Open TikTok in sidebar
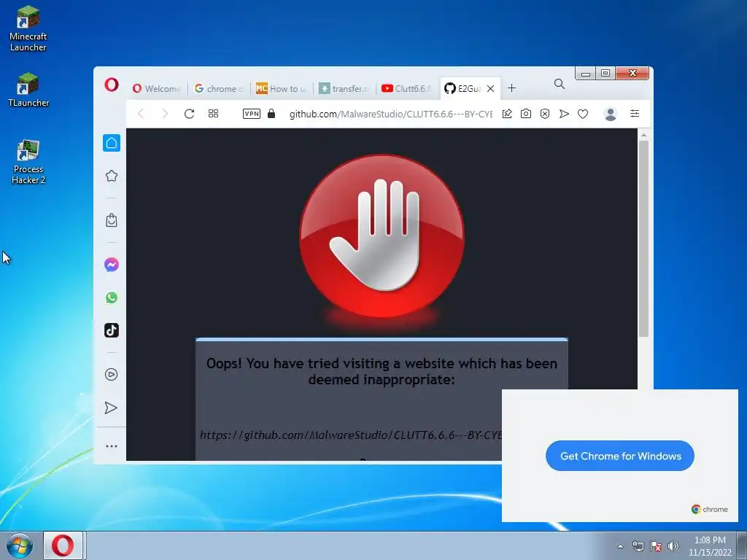Viewport: 747px width, 560px height. pos(112,330)
